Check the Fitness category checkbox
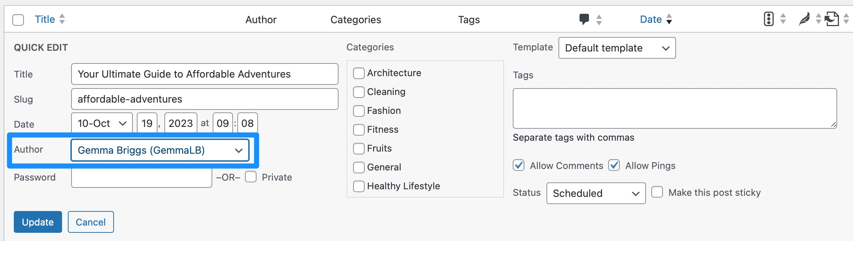Screen dimensions: 868x256 coord(359,129)
